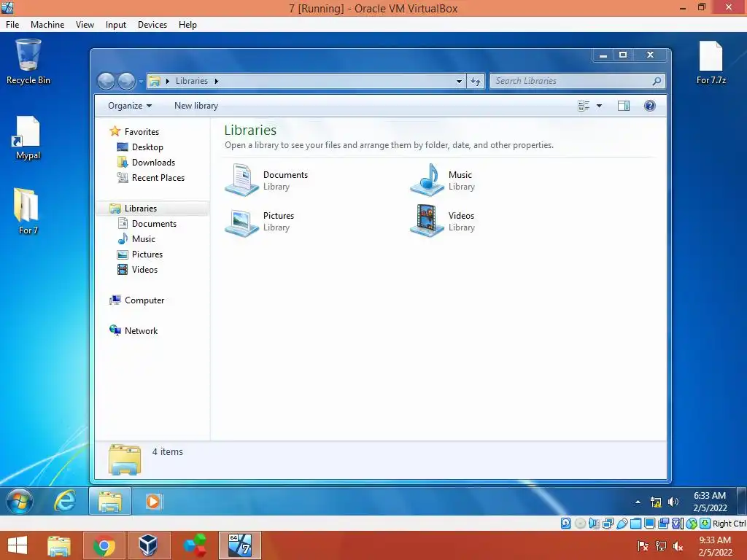Viewport: 747px width, 560px height.
Task: Unmute the host volume tray icon
Action: click(x=678, y=545)
